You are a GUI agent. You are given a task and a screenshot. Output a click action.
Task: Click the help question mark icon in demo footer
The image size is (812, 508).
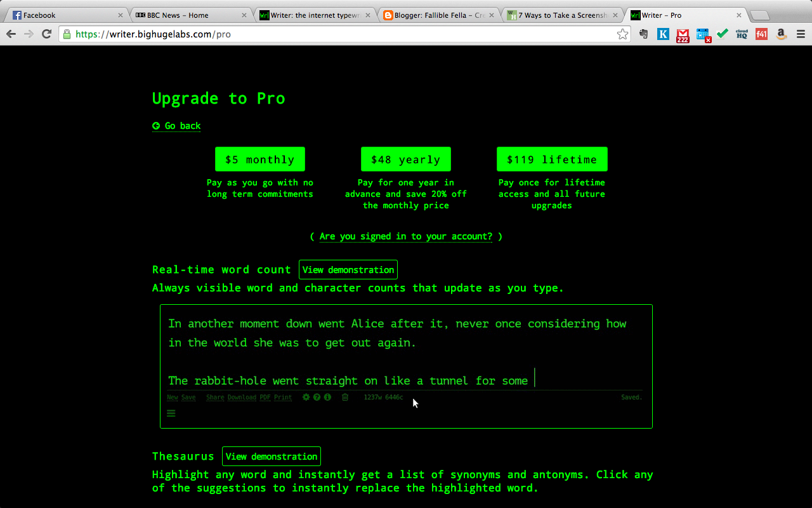tap(317, 397)
